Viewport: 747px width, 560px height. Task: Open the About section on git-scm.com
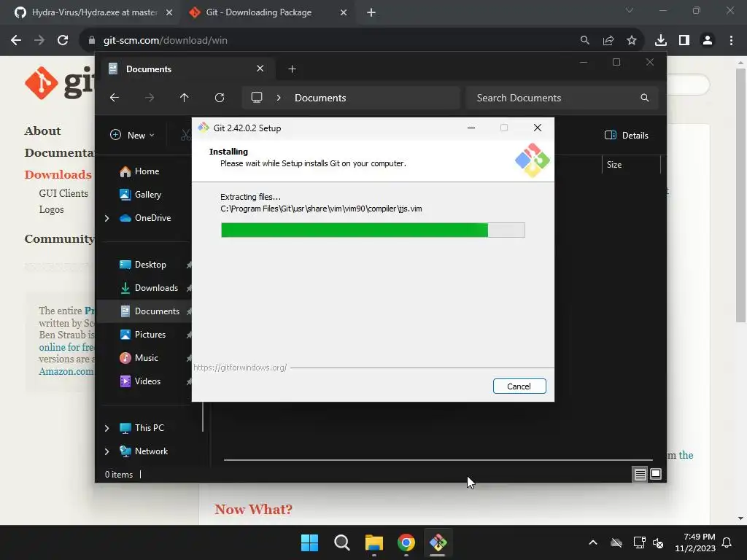point(42,131)
